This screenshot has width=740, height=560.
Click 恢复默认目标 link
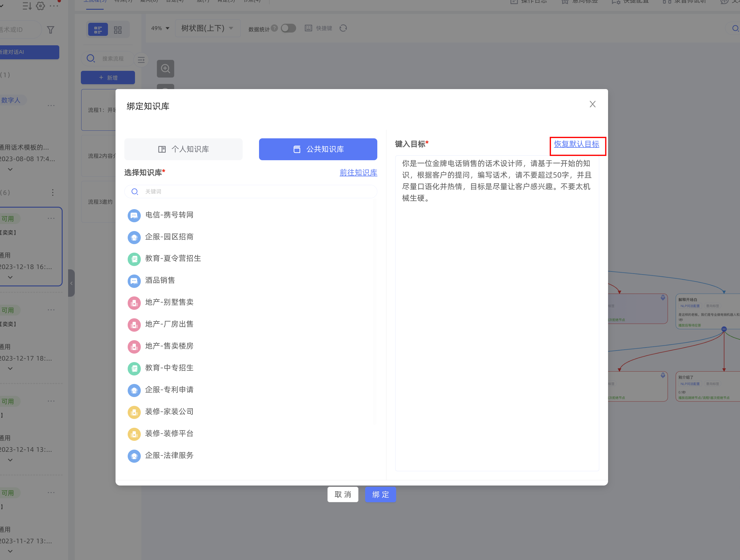coord(576,144)
